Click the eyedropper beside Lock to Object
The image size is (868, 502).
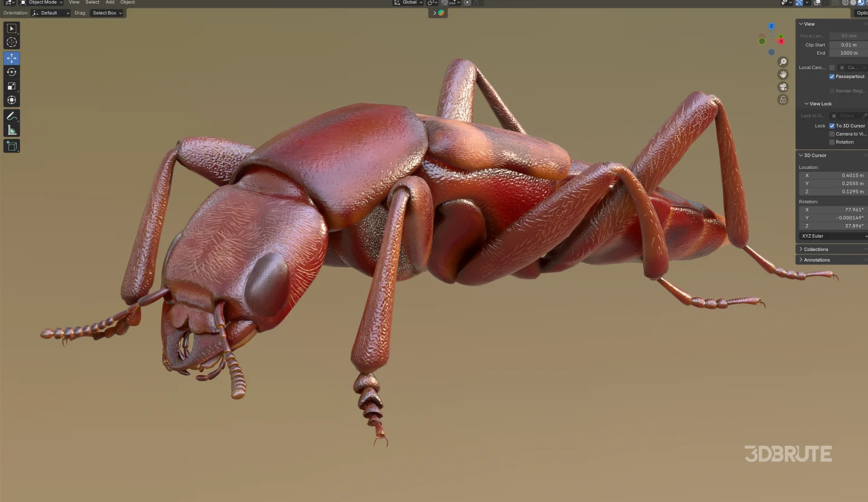point(864,116)
